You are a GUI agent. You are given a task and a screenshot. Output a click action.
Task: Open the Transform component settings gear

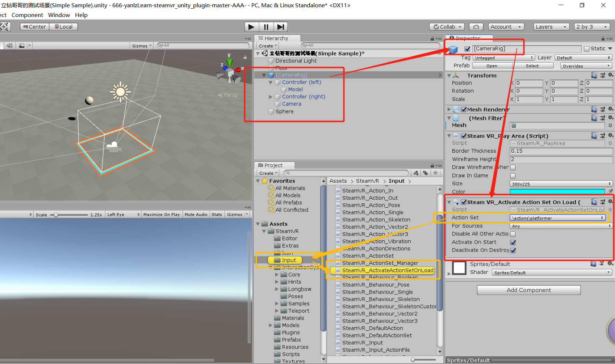tap(611, 75)
